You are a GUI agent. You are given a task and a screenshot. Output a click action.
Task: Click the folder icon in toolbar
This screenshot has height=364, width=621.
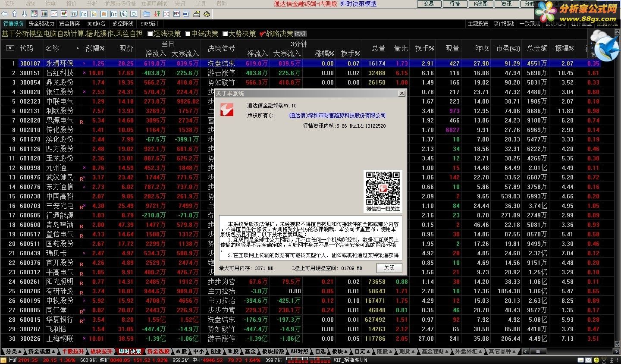147,14
